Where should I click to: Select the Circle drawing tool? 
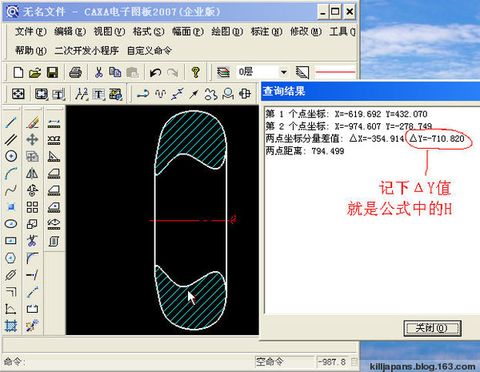11,156
